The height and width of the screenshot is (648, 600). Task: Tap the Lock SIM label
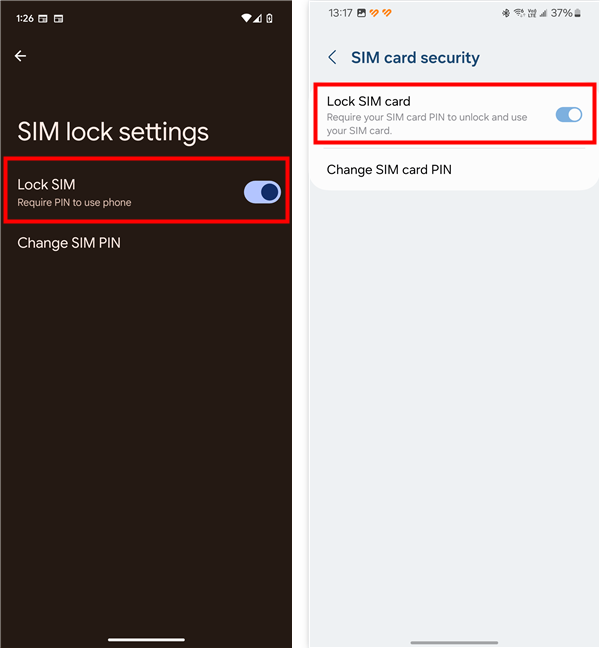47,184
